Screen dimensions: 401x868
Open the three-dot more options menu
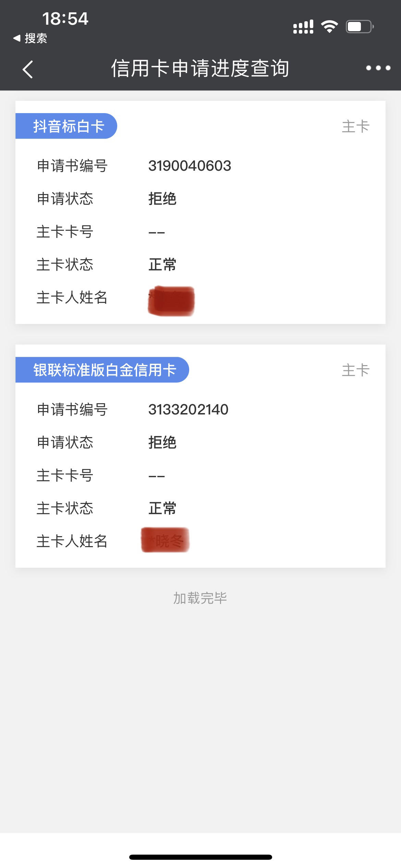click(x=378, y=68)
